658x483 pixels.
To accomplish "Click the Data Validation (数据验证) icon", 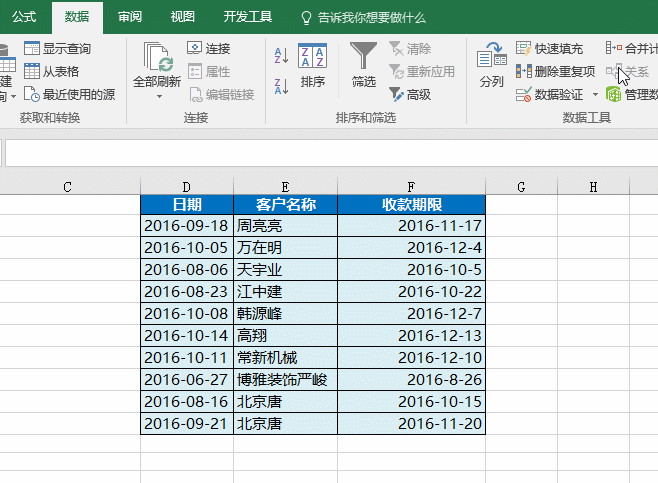I will click(523, 94).
